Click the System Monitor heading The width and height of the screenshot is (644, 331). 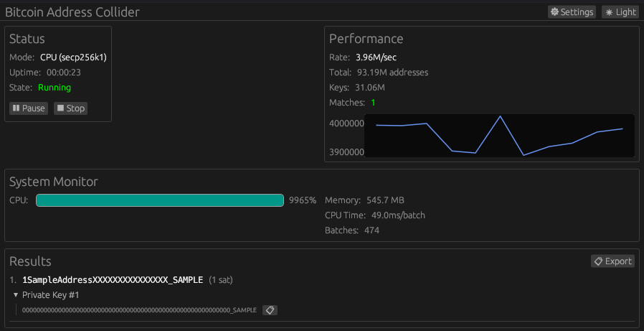pos(54,182)
